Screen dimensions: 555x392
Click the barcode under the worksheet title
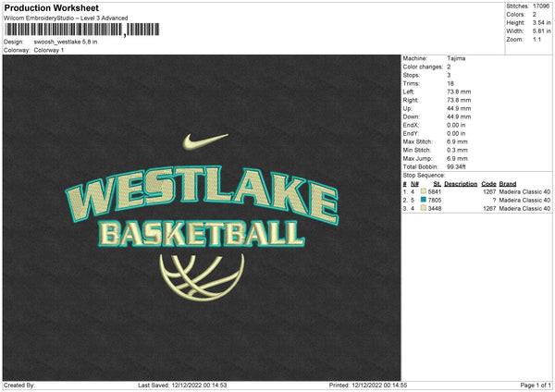pyautogui.click(x=82, y=30)
